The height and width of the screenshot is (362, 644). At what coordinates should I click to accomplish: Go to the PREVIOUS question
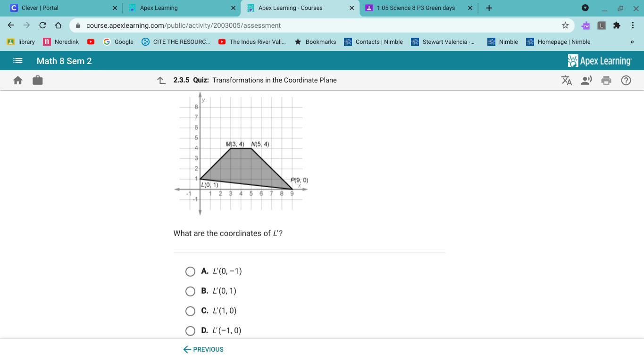[x=203, y=349]
